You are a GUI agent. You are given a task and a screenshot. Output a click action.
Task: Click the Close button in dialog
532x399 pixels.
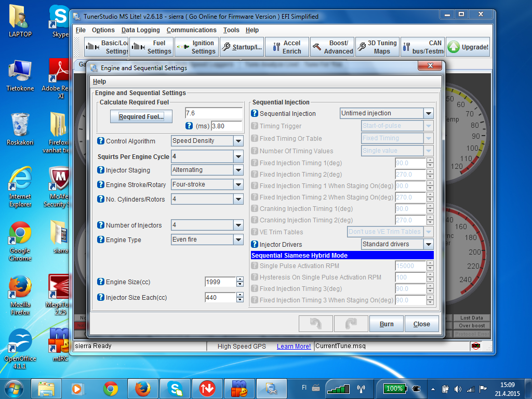[x=421, y=324]
